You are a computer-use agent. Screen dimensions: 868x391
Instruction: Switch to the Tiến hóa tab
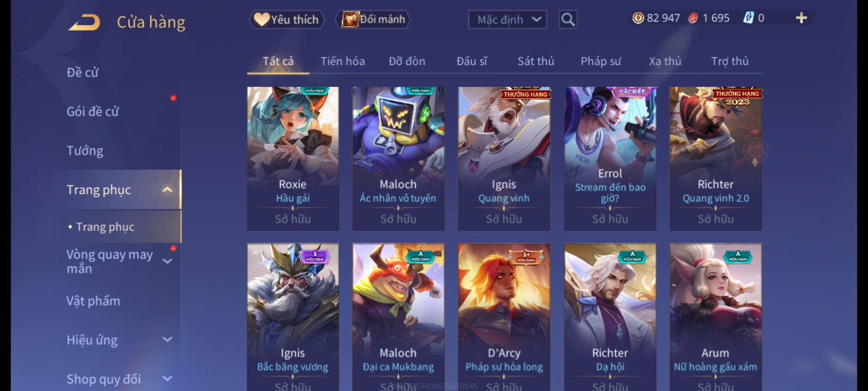342,62
